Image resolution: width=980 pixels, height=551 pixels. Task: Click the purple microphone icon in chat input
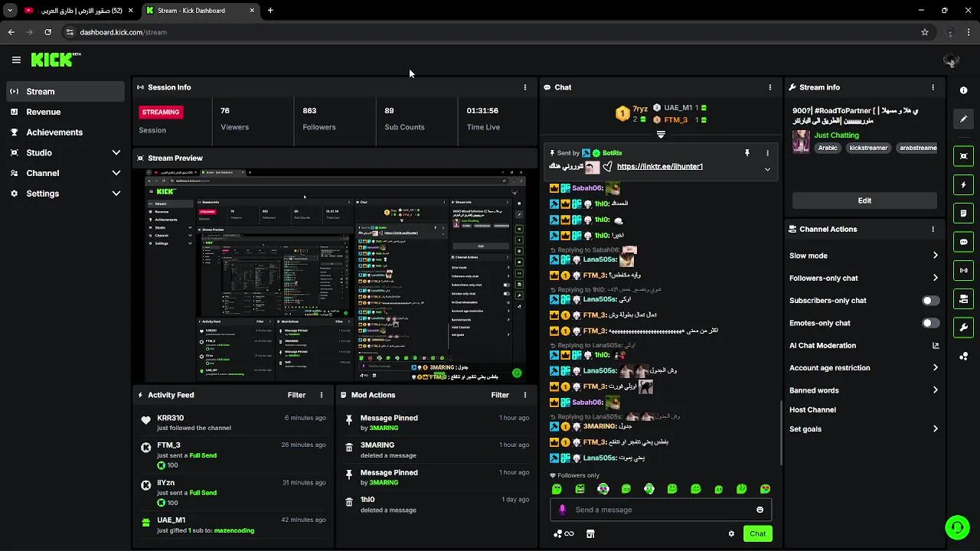pos(563,510)
